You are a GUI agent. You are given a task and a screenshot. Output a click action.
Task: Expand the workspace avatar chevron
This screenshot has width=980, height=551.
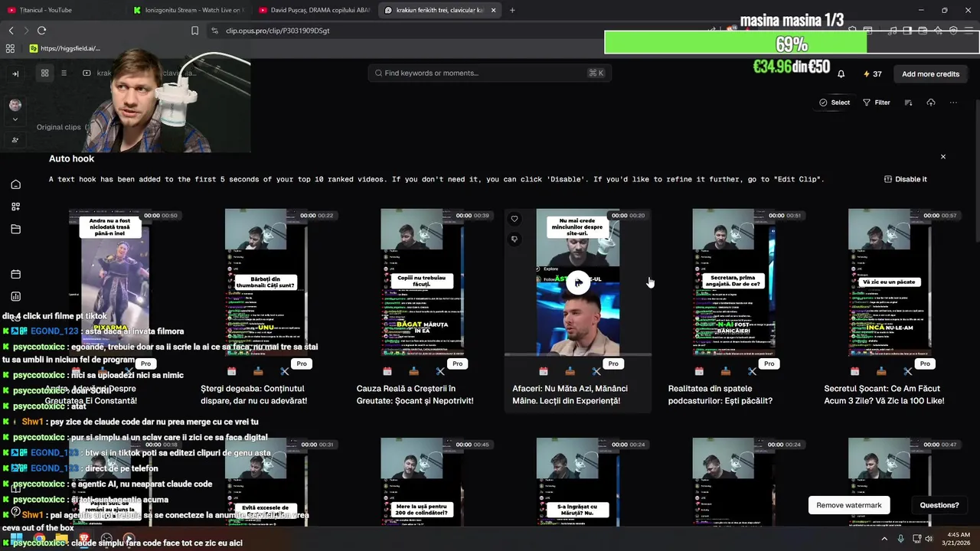click(15, 119)
